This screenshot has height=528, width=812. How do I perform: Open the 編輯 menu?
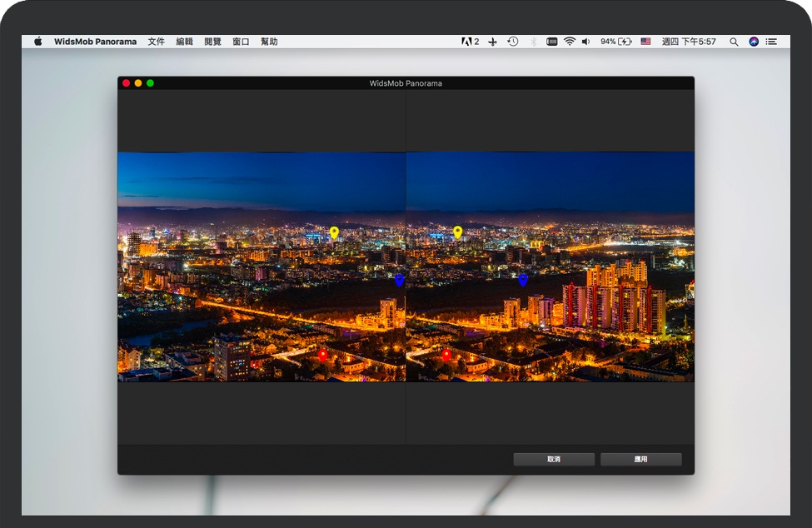(x=184, y=42)
